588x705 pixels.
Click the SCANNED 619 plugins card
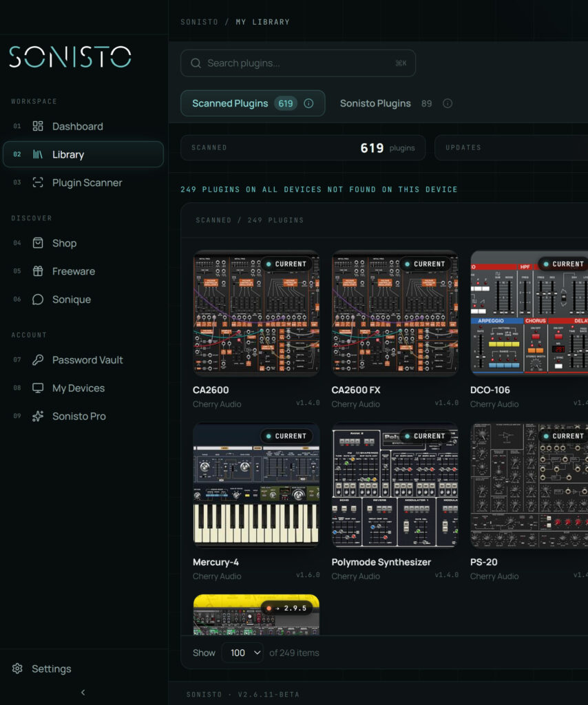pos(303,147)
